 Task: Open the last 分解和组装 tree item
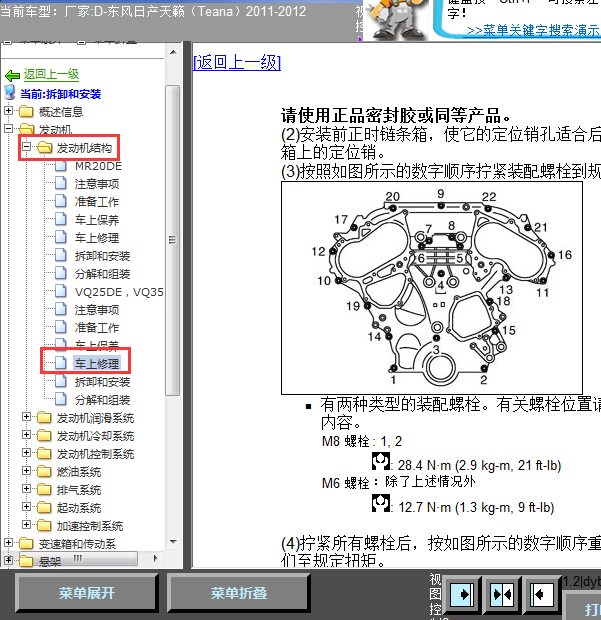pyautogui.click(x=102, y=400)
